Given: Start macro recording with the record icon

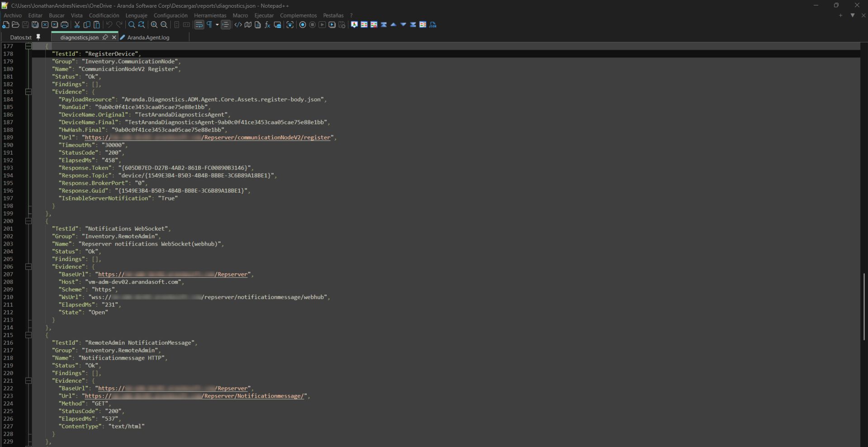Looking at the screenshot, I should pos(303,25).
